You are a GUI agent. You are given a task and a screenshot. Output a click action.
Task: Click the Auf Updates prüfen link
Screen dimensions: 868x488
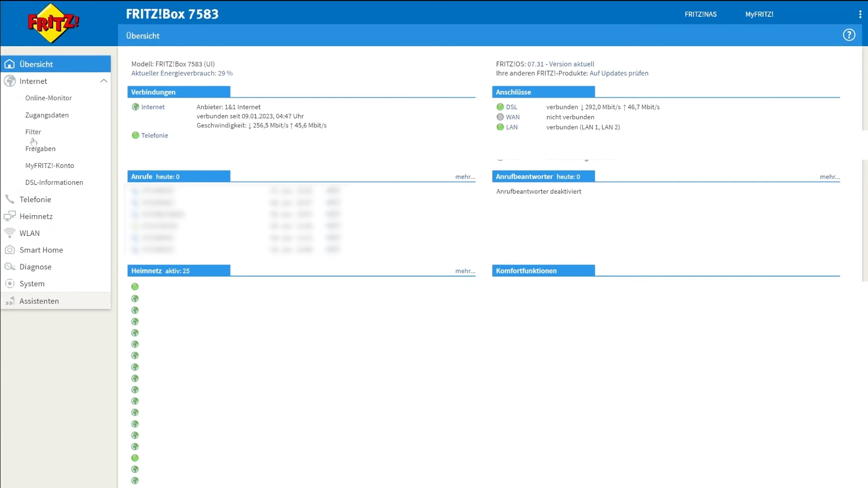tap(618, 73)
